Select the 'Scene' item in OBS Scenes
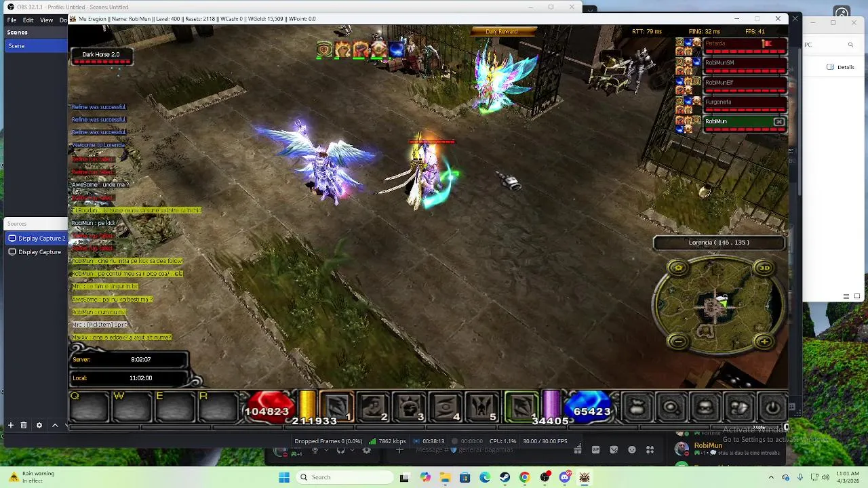This screenshot has height=488, width=868. 35,45
